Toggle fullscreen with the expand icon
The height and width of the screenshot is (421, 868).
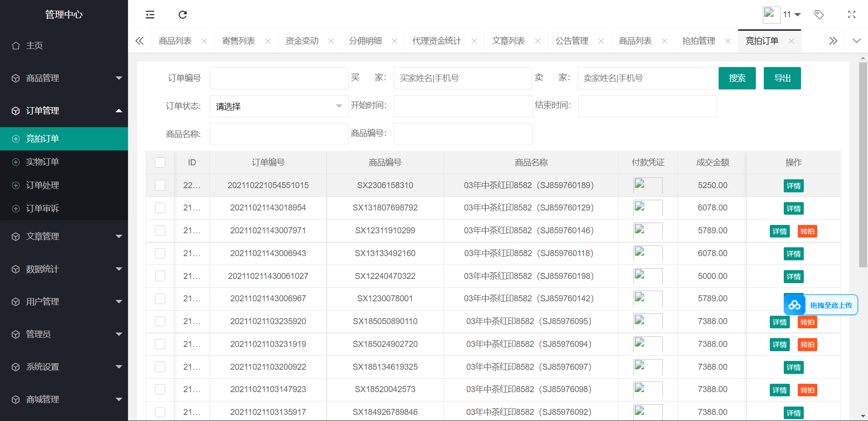coord(852,14)
